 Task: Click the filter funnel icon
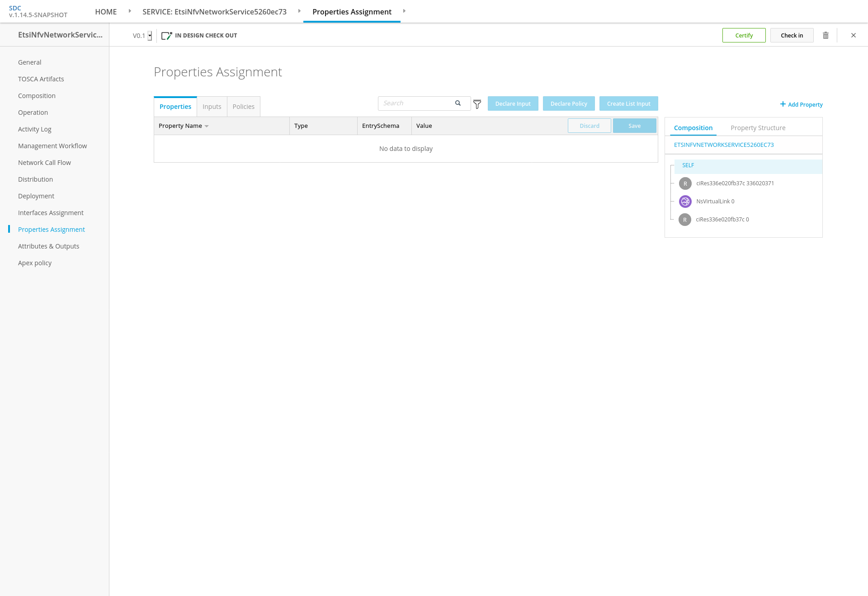tap(477, 104)
